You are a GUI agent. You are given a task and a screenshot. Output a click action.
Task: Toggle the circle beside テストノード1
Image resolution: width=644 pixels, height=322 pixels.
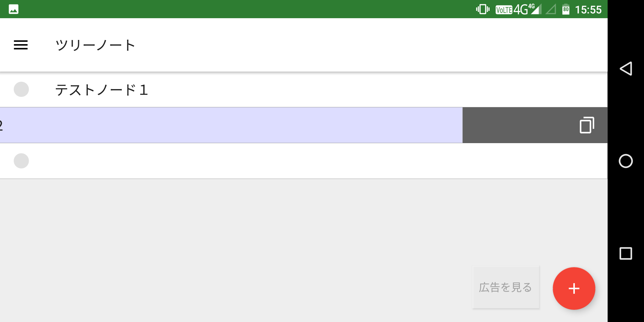click(21, 89)
